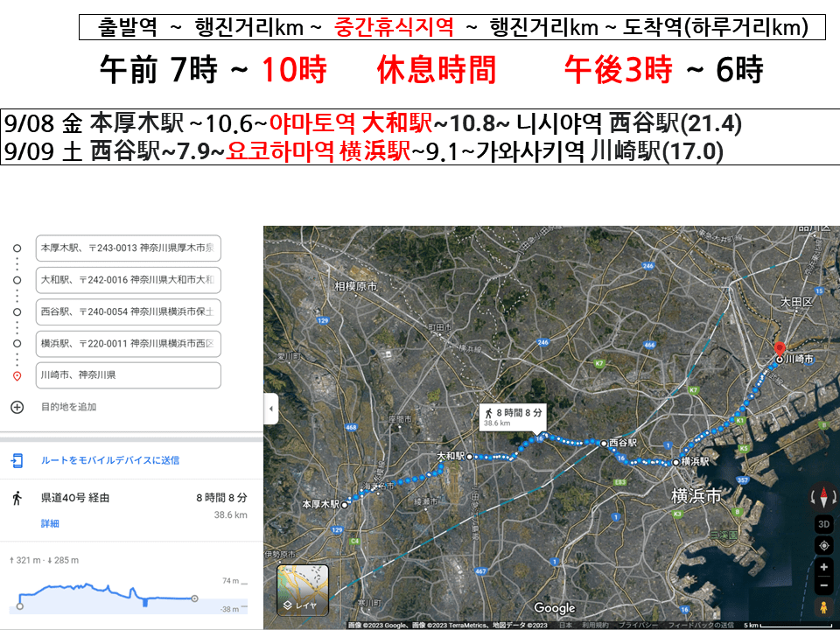Open Street View with the Pegman icon
This screenshot has width=840, height=630.
point(823,607)
